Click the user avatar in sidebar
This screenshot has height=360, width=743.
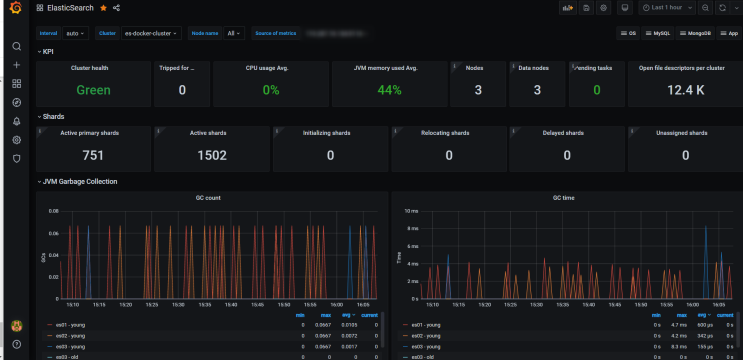17,326
